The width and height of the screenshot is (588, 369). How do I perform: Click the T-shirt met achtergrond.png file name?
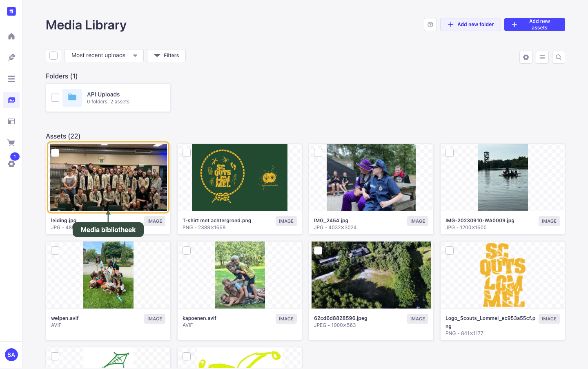[x=217, y=221]
